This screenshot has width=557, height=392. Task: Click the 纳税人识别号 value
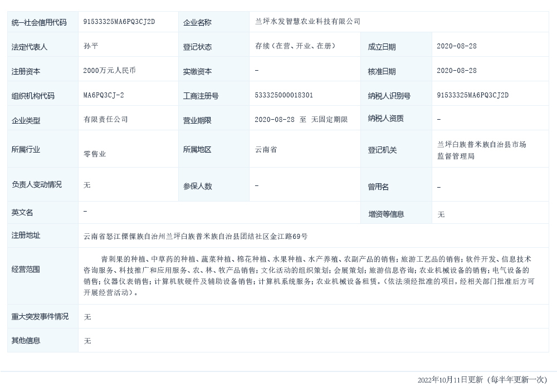[473, 95]
